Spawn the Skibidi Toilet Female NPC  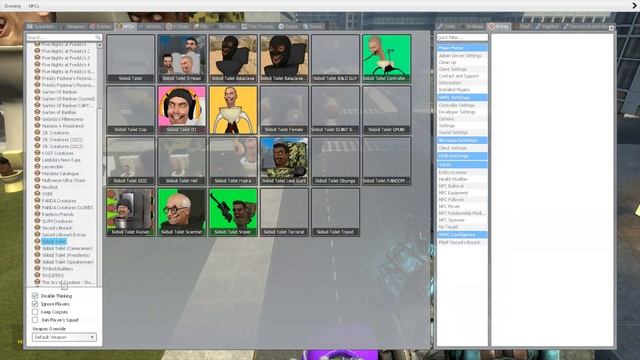tap(284, 110)
